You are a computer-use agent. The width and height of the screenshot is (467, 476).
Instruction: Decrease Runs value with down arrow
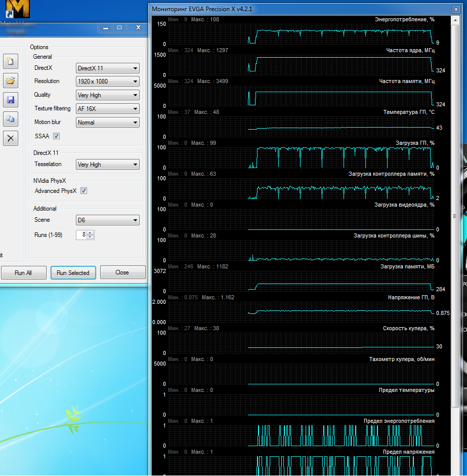(90, 237)
